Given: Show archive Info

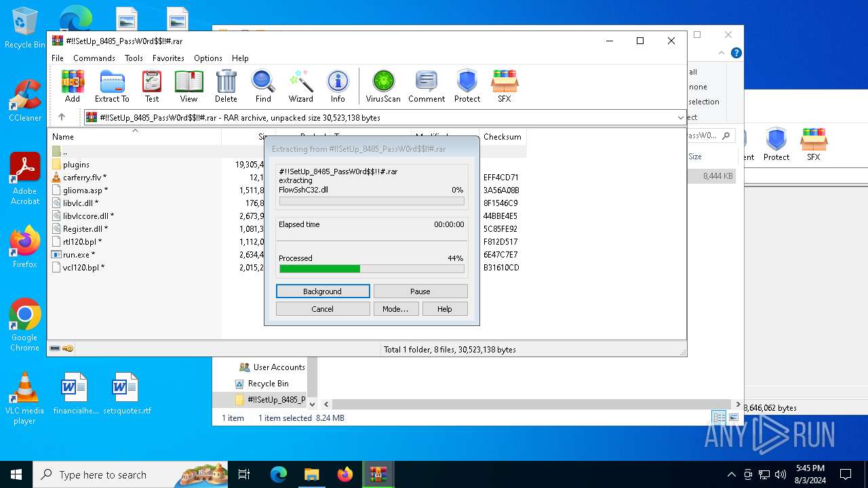Looking at the screenshot, I should click(338, 86).
